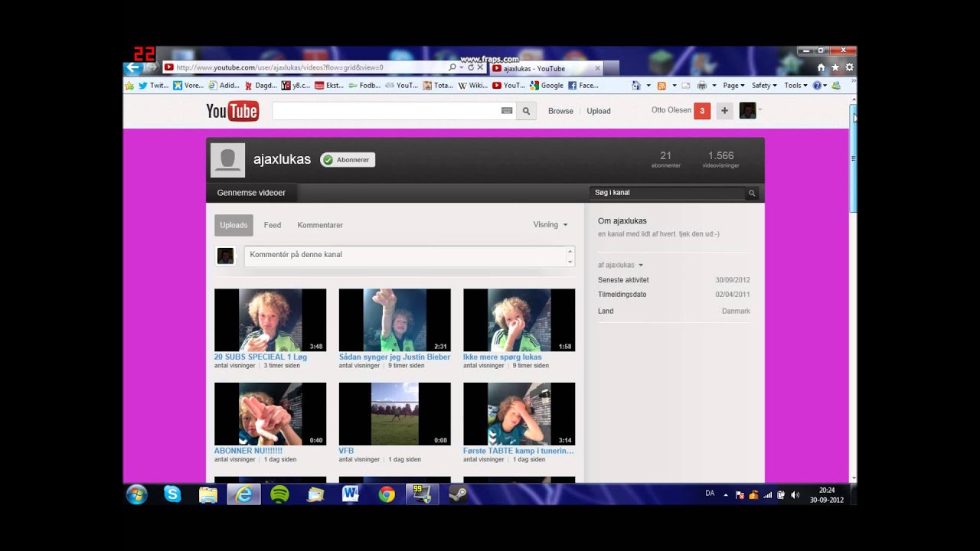980x551 pixels.
Task: Expand the Visning dropdown
Action: [x=550, y=225]
